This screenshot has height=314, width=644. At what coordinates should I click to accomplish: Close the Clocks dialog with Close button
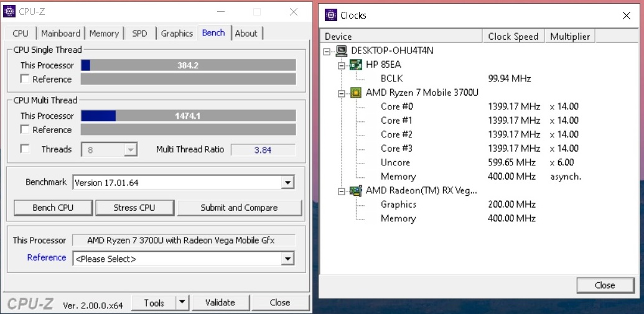tap(605, 285)
